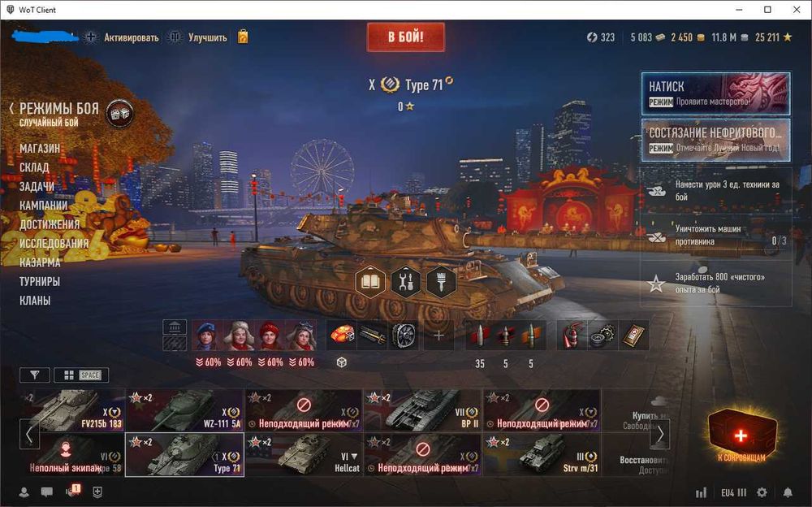This screenshot has width=812, height=507.
Task: Open settings gear in bottom bar
Action: pyautogui.click(x=762, y=492)
